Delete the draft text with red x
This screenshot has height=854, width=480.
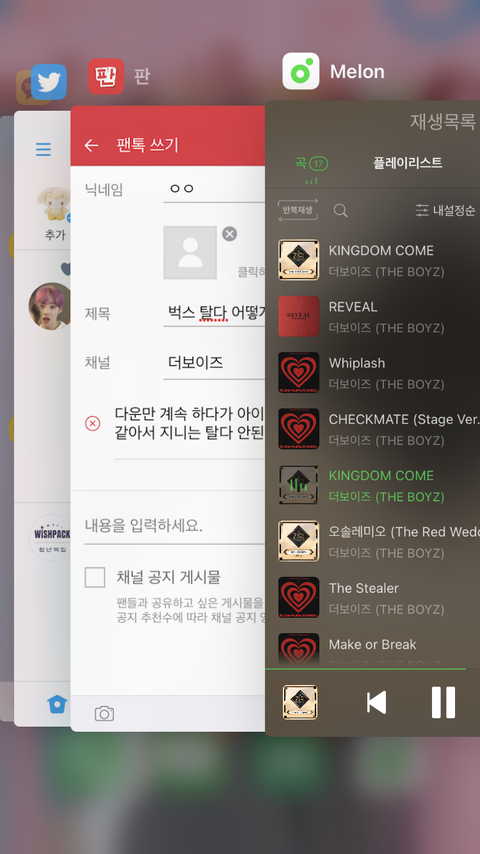point(93,423)
